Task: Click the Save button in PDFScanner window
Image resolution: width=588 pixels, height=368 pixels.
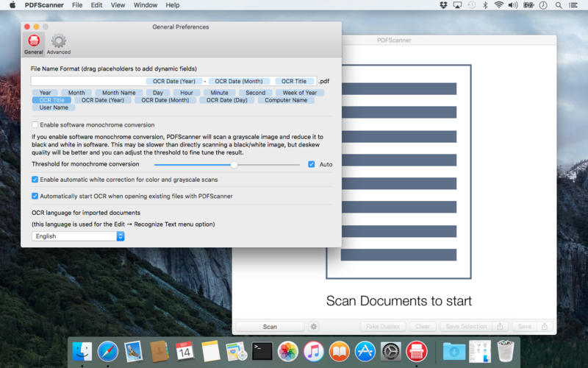Action: 525,327
